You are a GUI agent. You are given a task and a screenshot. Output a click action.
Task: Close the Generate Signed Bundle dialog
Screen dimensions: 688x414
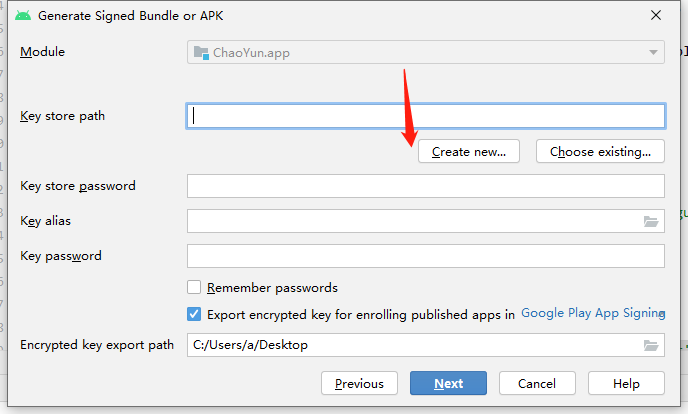(x=655, y=15)
